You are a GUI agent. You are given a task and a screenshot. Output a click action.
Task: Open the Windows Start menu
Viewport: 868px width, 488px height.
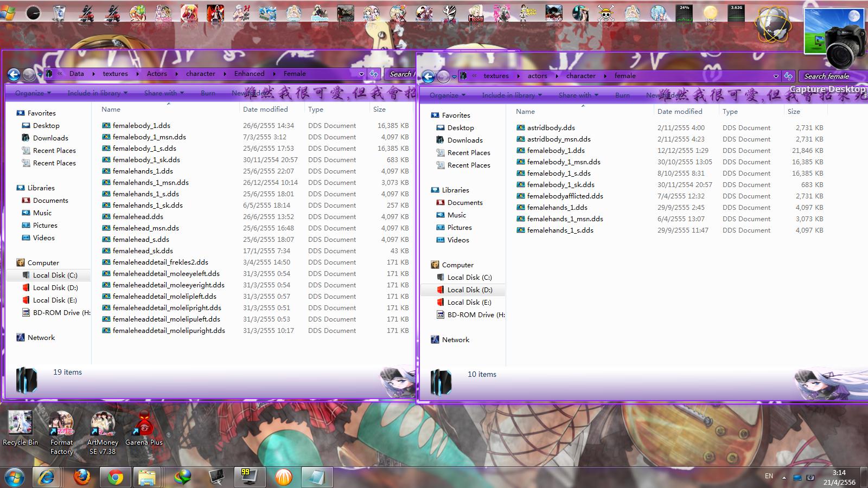pos(15,477)
